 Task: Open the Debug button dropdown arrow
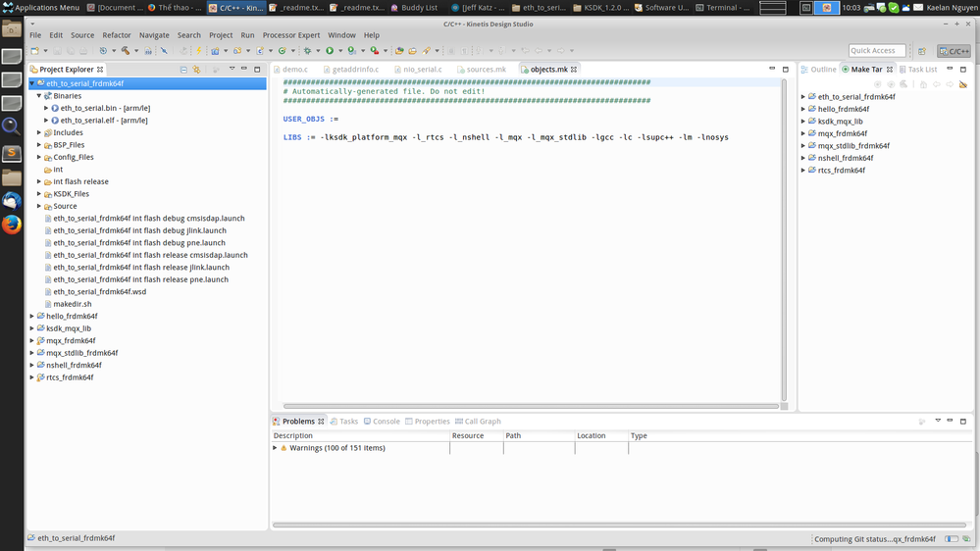(318, 51)
